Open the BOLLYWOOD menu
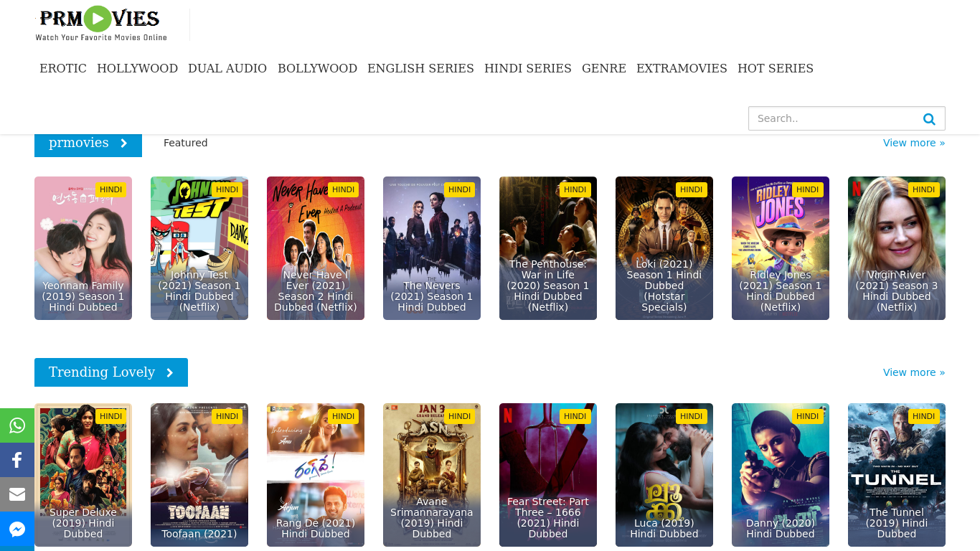Screen dimensions: 980x551 pos(317,68)
